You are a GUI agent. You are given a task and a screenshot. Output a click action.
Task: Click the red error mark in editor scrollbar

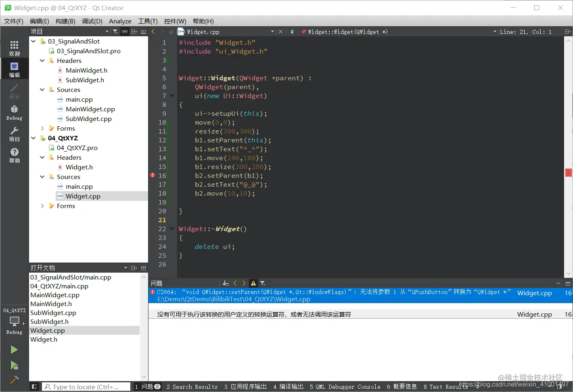click(x=569, y=173)
